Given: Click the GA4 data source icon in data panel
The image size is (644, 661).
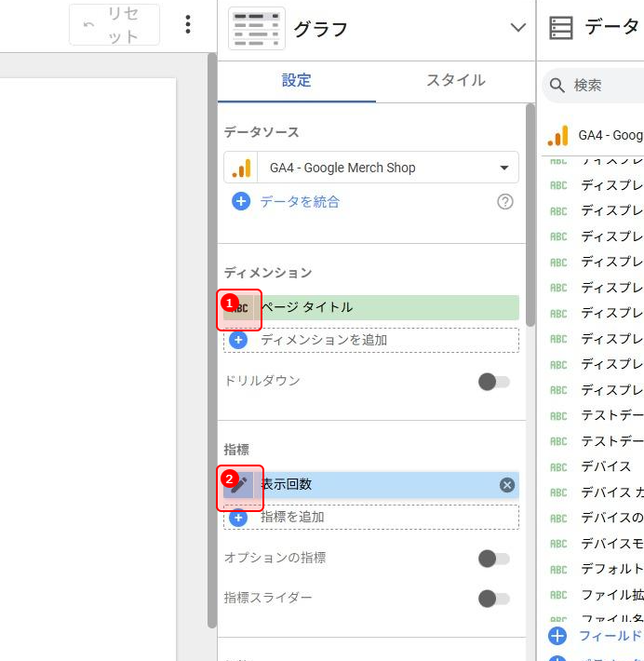Looking at the screenshot, I should pyautogui.click(x=558, y=136).
